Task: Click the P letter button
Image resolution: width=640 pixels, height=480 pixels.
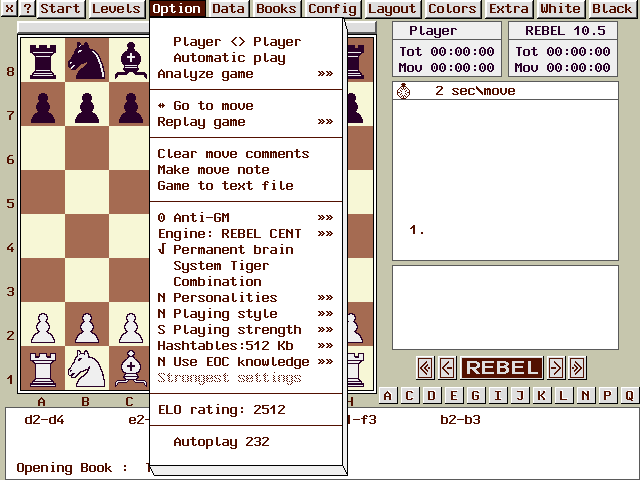Action: (608, 396)
